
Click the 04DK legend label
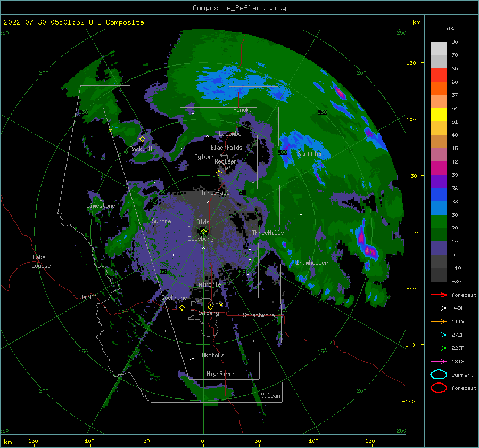pos(458,308)
